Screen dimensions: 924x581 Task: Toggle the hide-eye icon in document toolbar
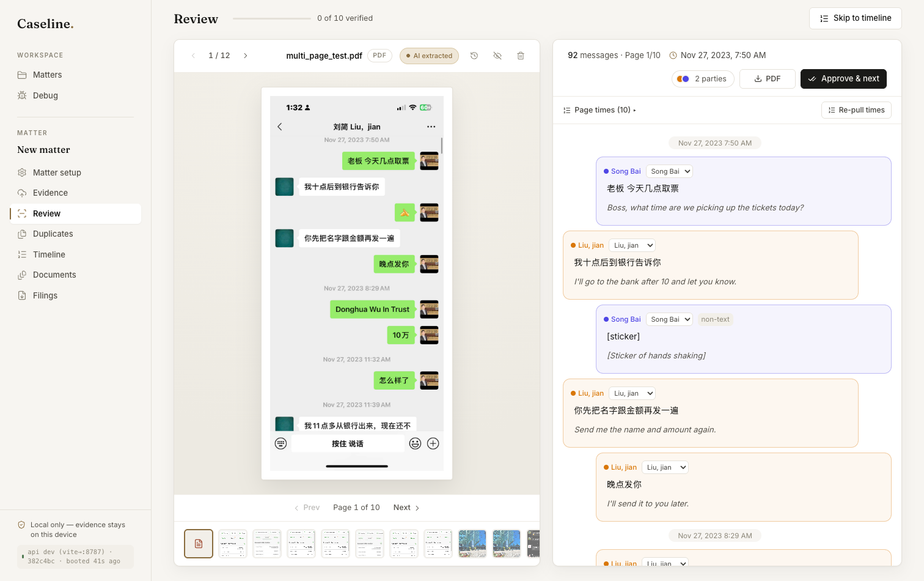click(x=497, y=56)
